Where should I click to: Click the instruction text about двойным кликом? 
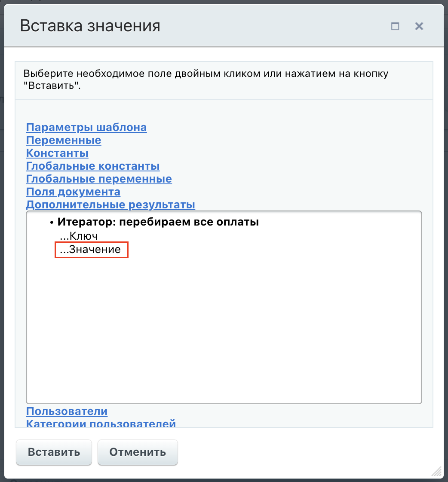[x=206, y=79]
